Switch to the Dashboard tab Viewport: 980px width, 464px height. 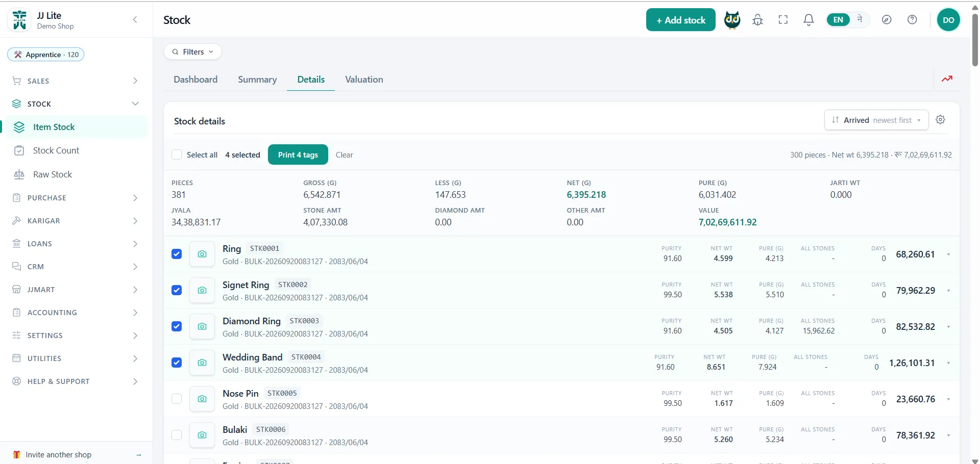tap(195, 80)
